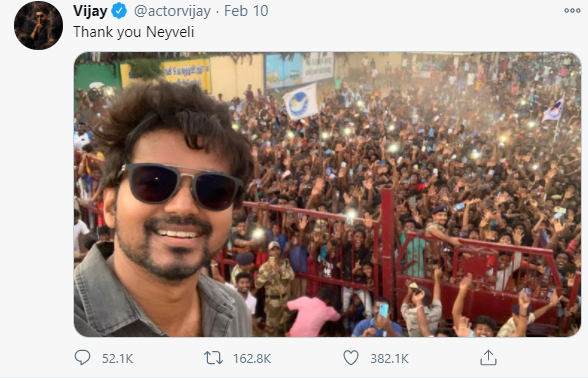Open the share tweet upload icon
The height and width of the screenshot is (378, 588).
[x=488, y=358]
